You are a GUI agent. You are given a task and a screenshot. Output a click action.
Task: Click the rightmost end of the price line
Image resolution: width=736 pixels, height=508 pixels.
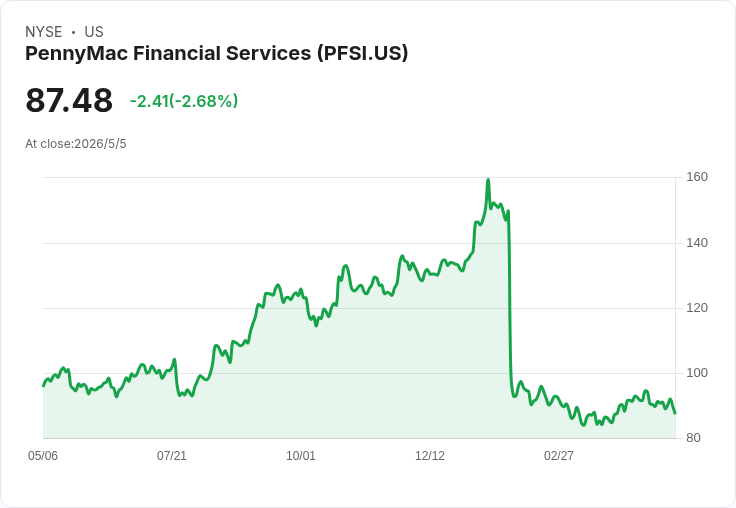[x=675, y=413]
